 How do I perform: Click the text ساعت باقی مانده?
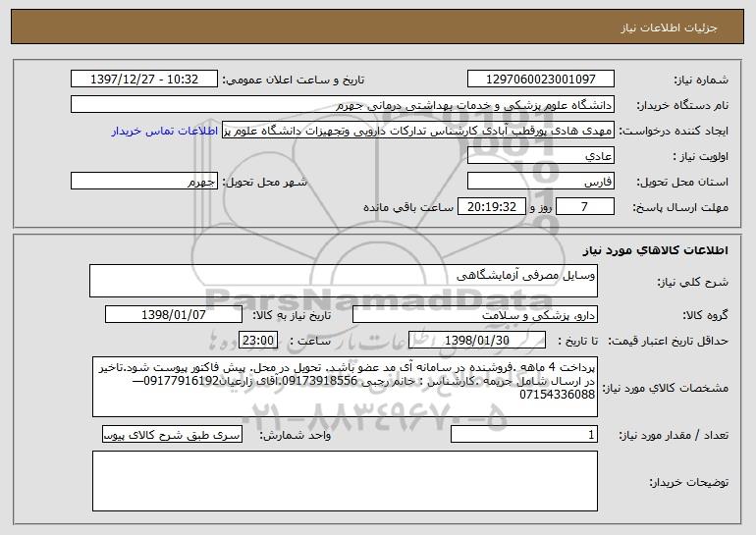click(408, 207)
